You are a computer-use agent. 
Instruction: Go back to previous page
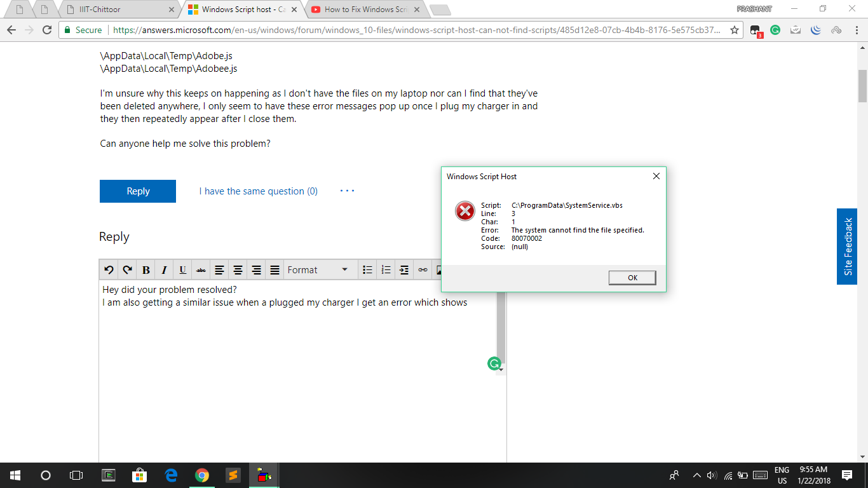[11, 30]
